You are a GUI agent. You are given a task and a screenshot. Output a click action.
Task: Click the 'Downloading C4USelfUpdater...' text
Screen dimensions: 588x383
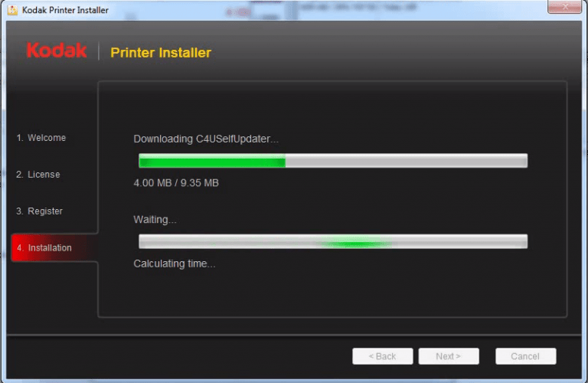pyautogui.click(x=206, y=139)
